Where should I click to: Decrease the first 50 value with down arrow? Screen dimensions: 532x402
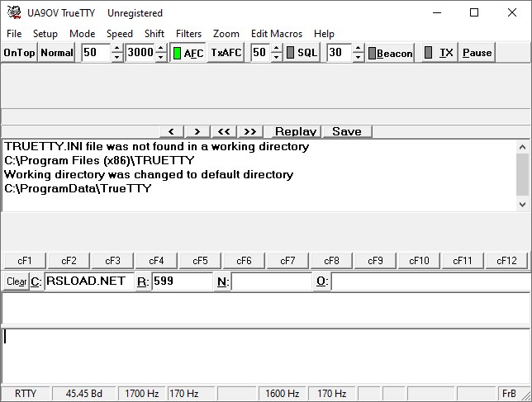tap(116, 57)
